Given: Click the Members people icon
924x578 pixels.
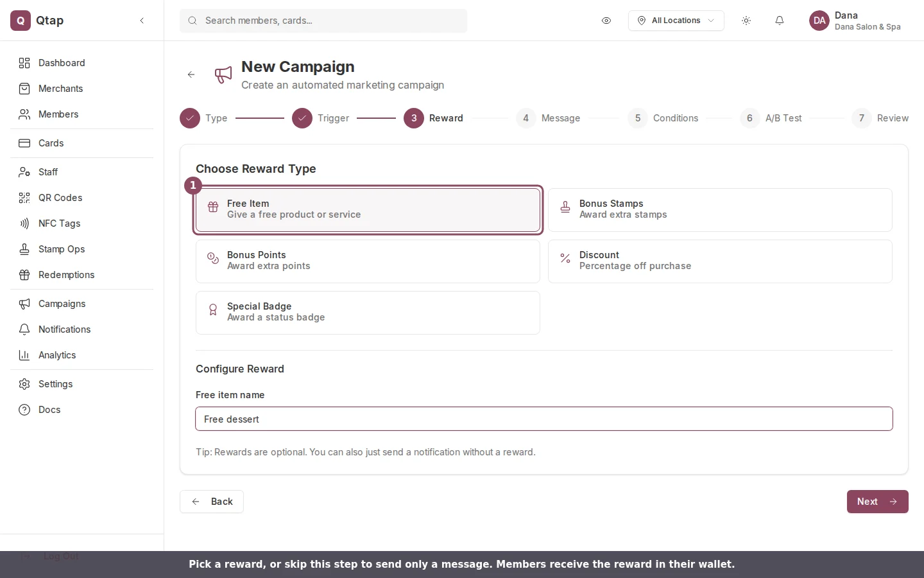Looking at the screenshot, I should coord(24,114).
